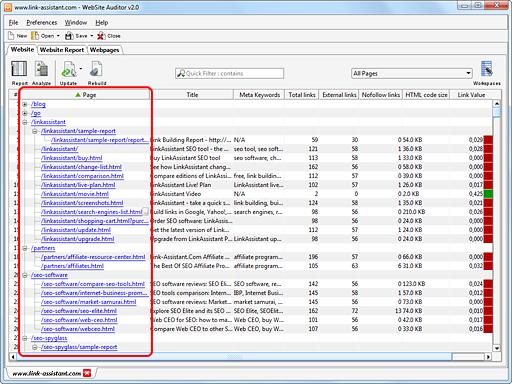
Task: Click the horizontal scrollbar right arrow
Action: (x=488, y=357)
